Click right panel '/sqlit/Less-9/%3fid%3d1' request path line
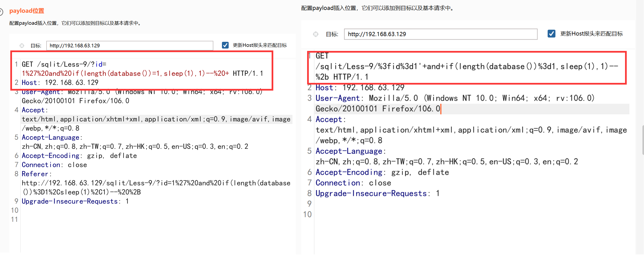 click(467, 67)
